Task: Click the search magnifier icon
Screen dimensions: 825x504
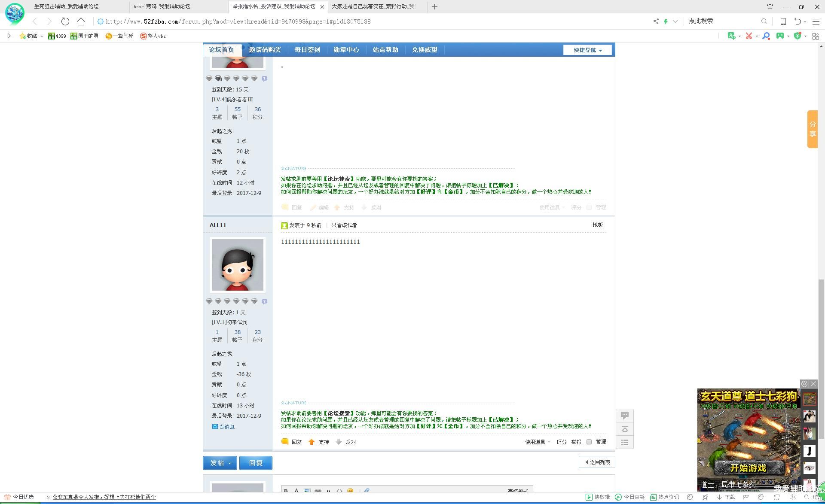Action: (764, 21)
